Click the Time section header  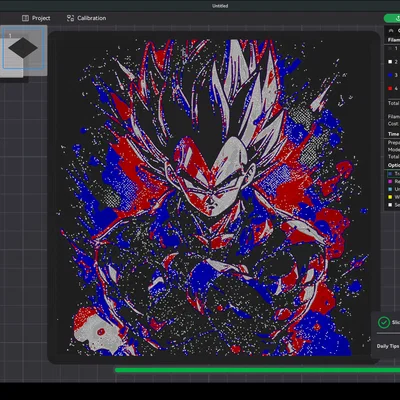393,134
